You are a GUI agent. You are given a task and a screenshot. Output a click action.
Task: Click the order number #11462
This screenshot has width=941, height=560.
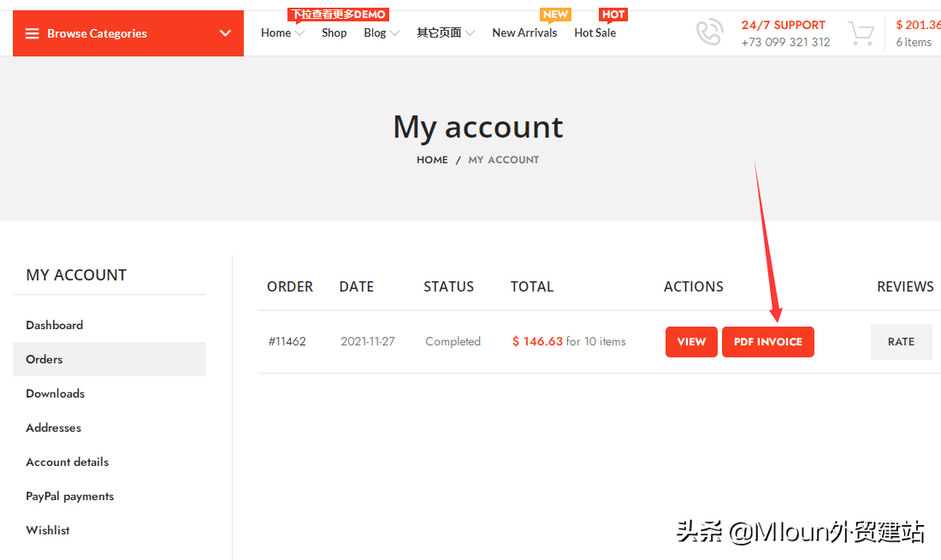[287, 341]
